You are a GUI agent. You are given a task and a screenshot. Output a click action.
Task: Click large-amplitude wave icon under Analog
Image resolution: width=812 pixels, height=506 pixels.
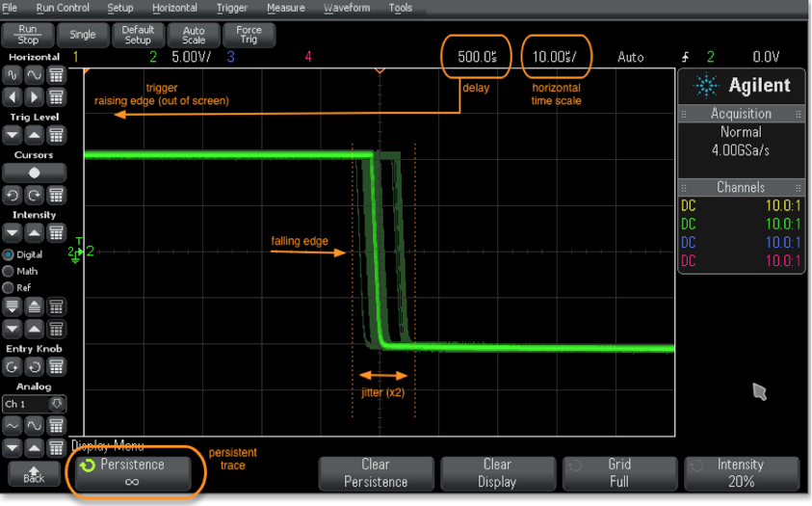pos(34,426)
